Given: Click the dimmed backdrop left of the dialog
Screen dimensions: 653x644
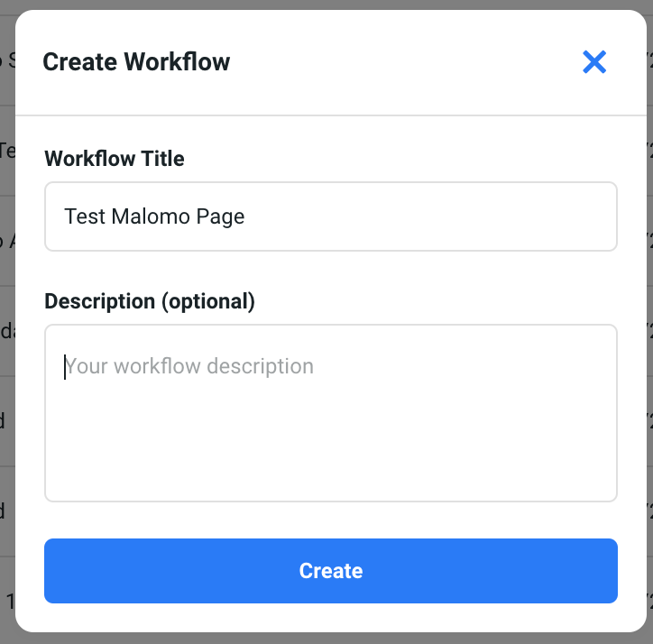Looking at the screenshot, I should [6, 361].
